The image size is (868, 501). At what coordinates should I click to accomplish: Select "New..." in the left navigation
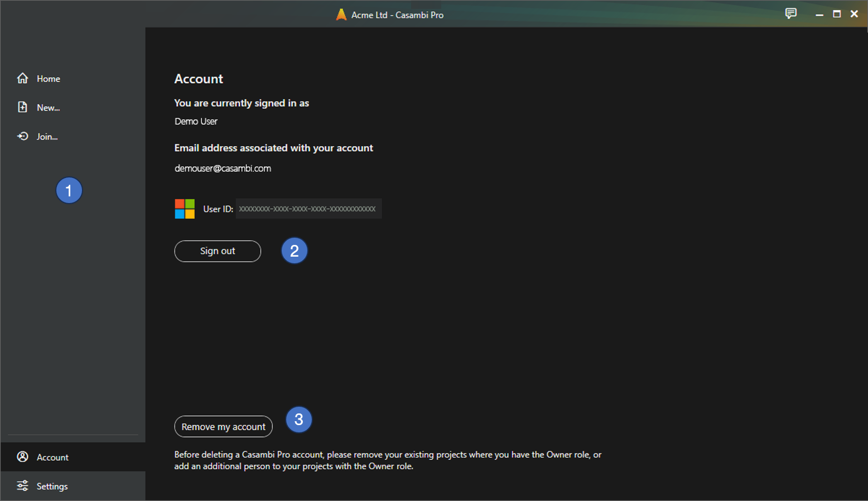47,107
